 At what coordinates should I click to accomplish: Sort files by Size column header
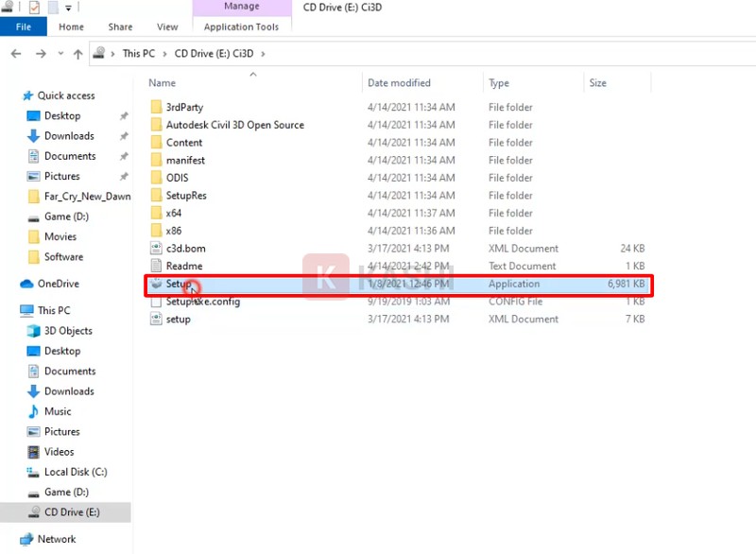click(598, 83)
